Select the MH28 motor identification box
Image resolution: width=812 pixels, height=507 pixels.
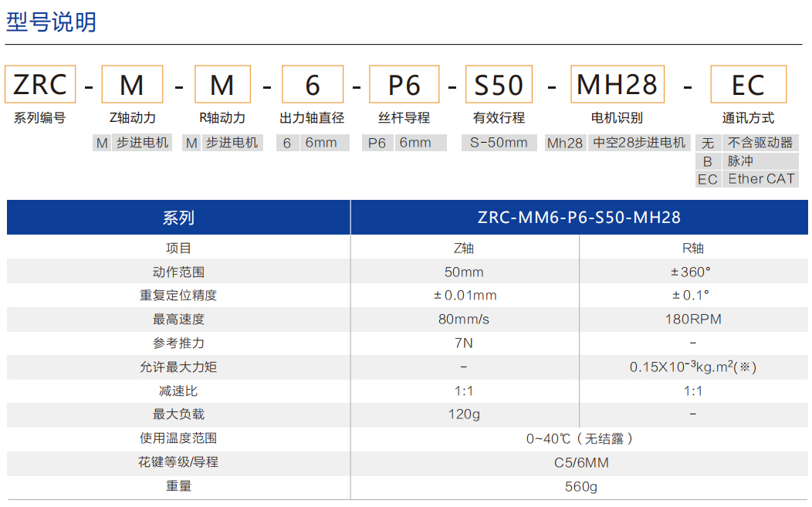pos(617,85)
